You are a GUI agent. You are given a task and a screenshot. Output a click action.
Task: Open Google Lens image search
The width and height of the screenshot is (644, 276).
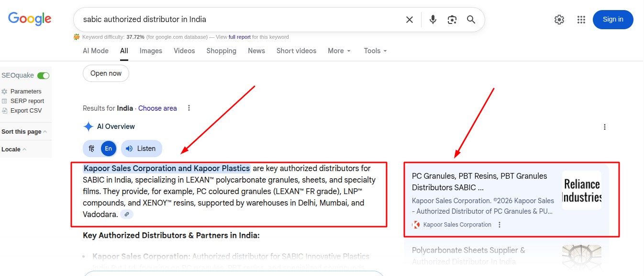(452, 19)
